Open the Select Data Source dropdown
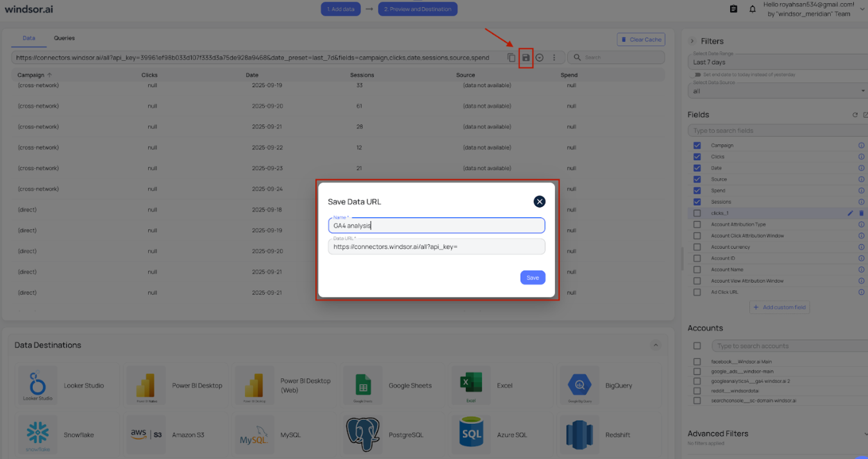 776,90
